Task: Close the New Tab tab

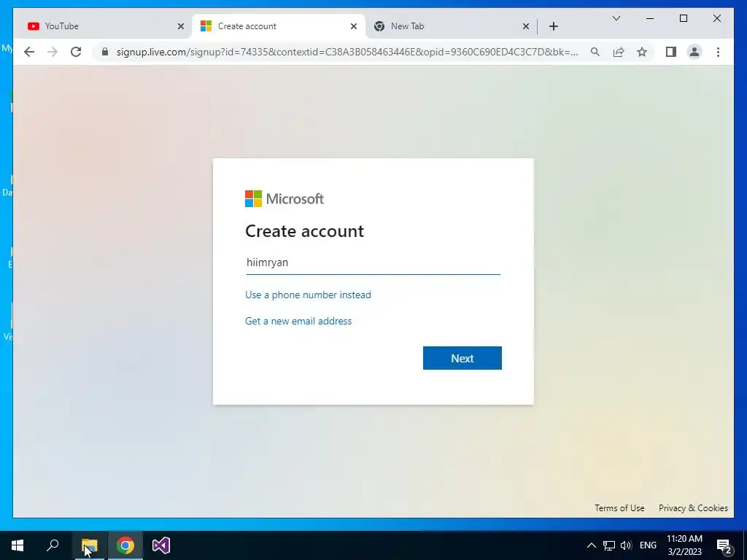Action: pyautogui.click(x=526, y=26)
